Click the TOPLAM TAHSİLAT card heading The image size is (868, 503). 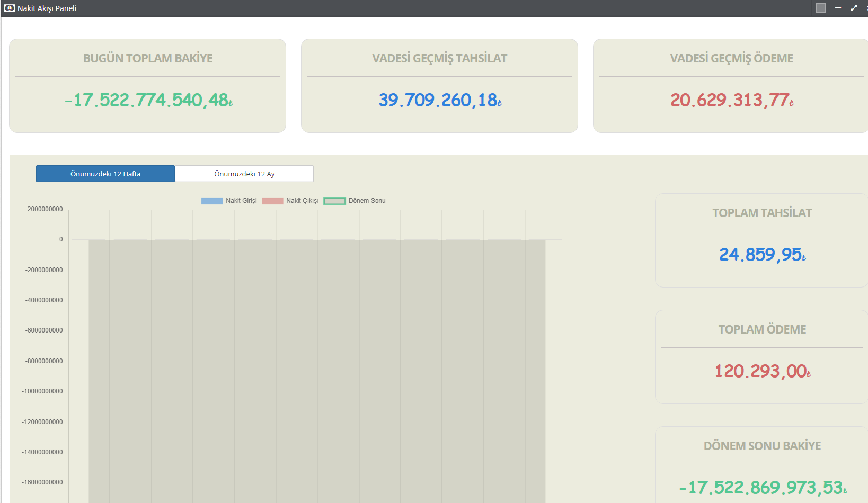pos(762,213)
